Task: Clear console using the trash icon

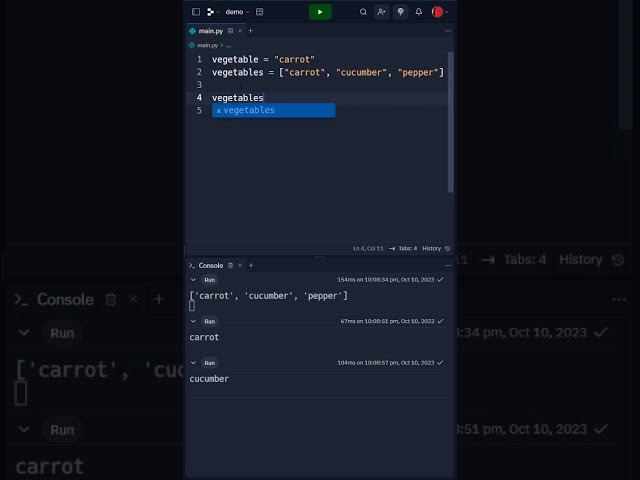Action: (x=231, y=266)
